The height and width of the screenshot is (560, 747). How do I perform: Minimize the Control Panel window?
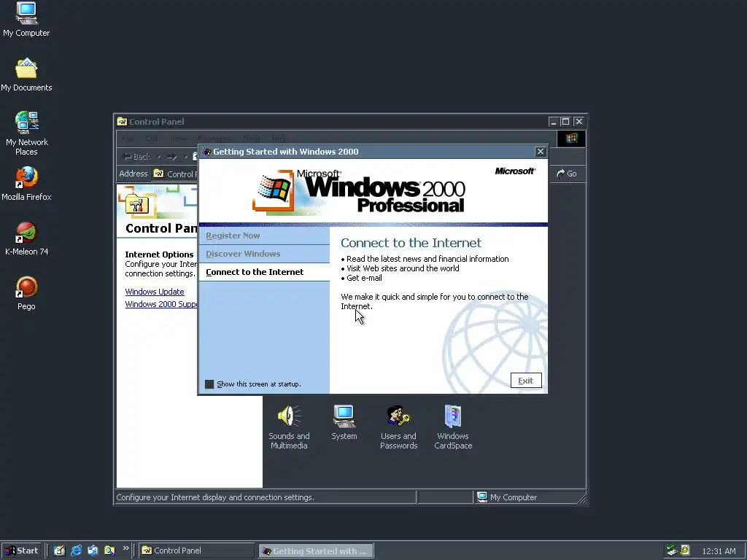[x=553, y=122]
